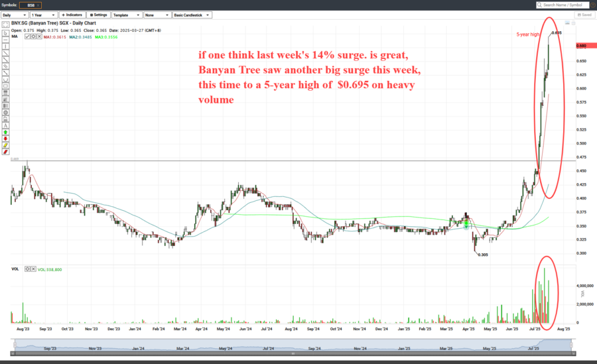Select the arrow line drawing tool

pyautogui.click(x=5, y=73)
